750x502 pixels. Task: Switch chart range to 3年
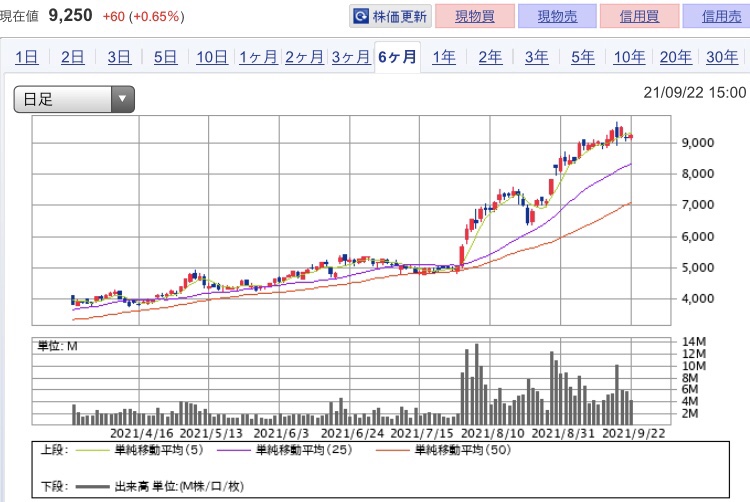click(537, 57)
